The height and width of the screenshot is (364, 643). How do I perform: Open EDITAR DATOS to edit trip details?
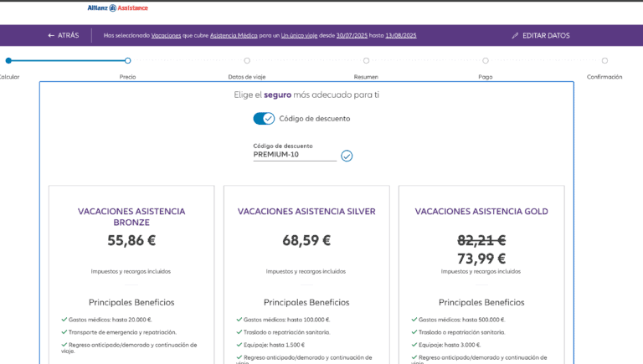(x=541, y=36)
